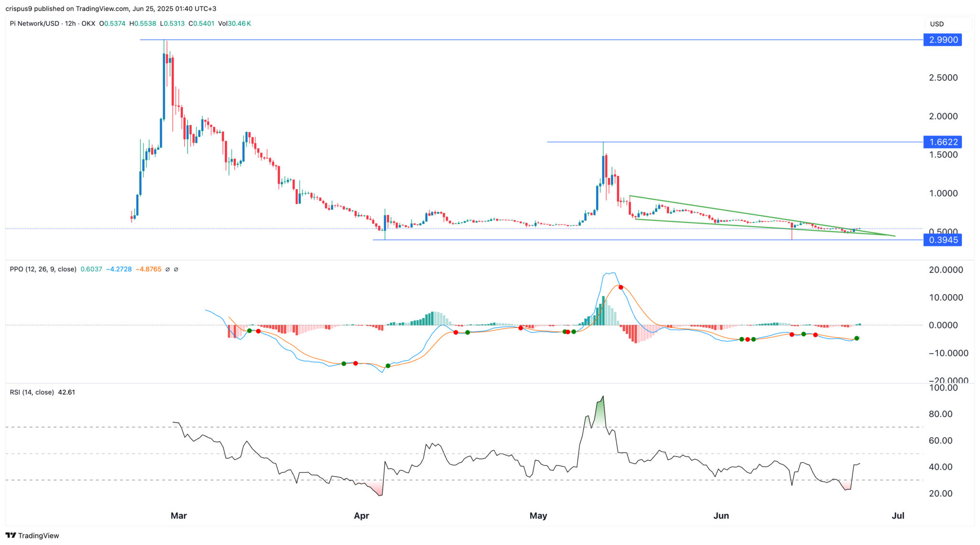
Task: Click the Jul label on time axis
Action: tap(898, 516)
